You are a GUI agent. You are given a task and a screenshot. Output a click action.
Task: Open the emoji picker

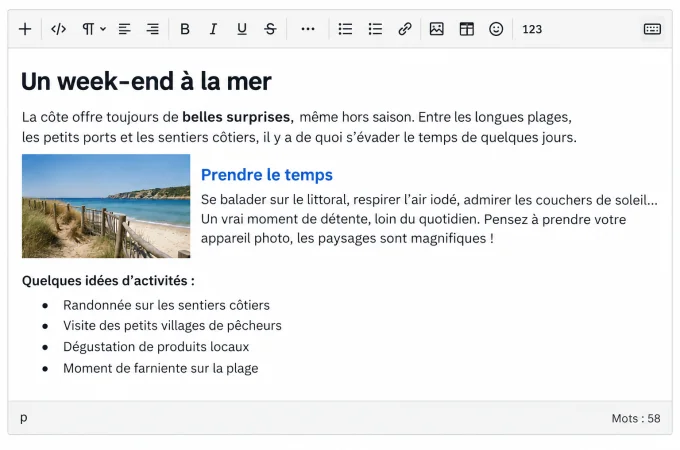click(x=496, y=29)
